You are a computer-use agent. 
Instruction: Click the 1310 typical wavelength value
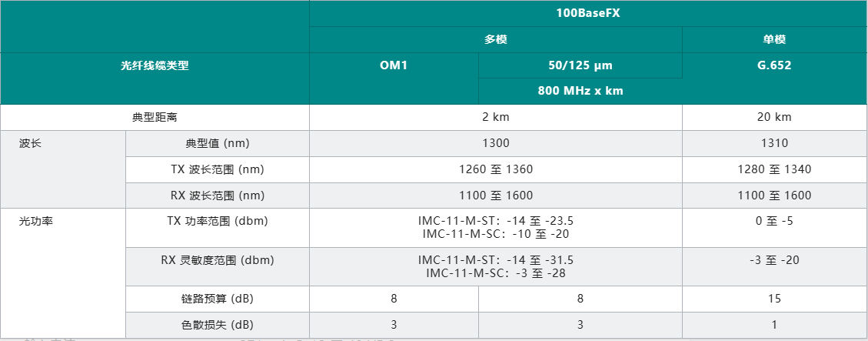[x=773, y=143]
